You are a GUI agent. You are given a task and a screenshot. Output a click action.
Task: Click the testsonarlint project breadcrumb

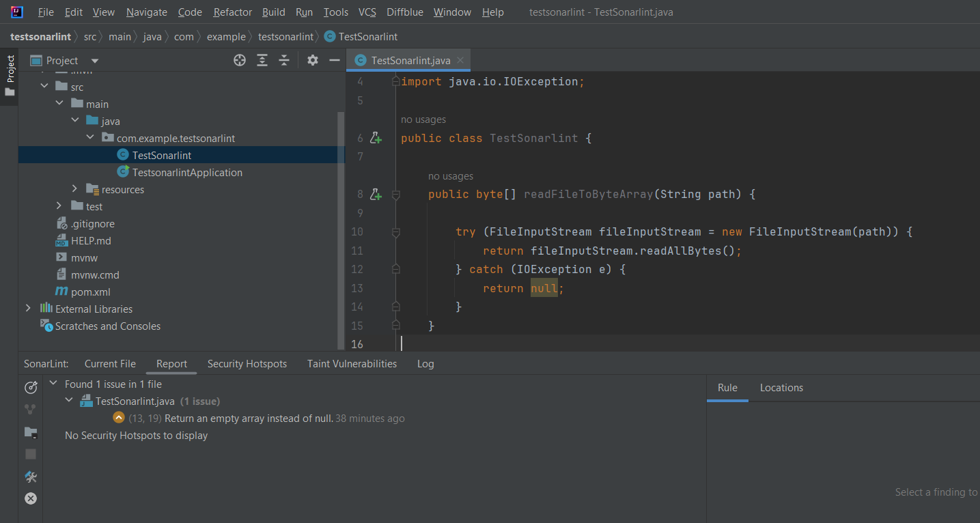(x=40, y=37)
